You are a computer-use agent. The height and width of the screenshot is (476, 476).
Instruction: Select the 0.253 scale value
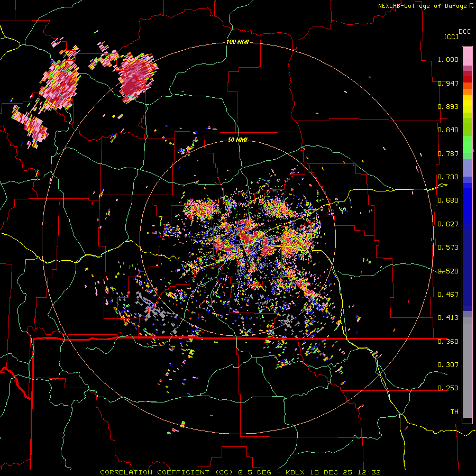pos(448,388)
